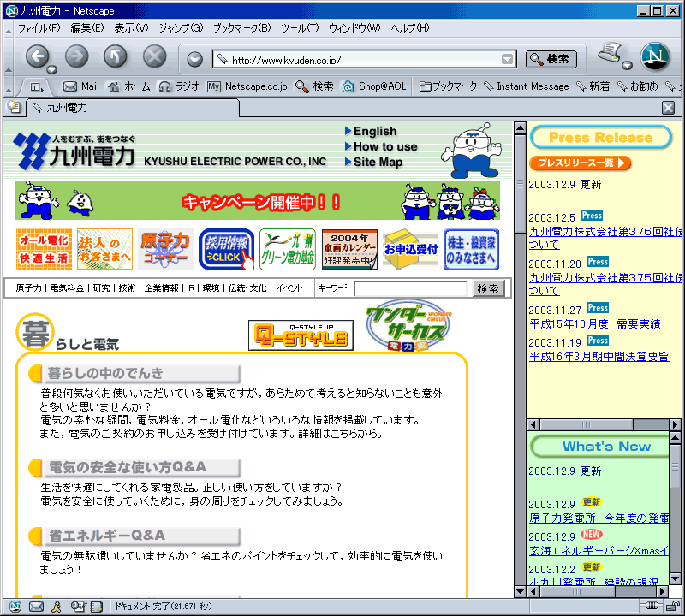Screen dimensions: 685x616
Task: Open Composer from the status bar
Action: point(78,606)
